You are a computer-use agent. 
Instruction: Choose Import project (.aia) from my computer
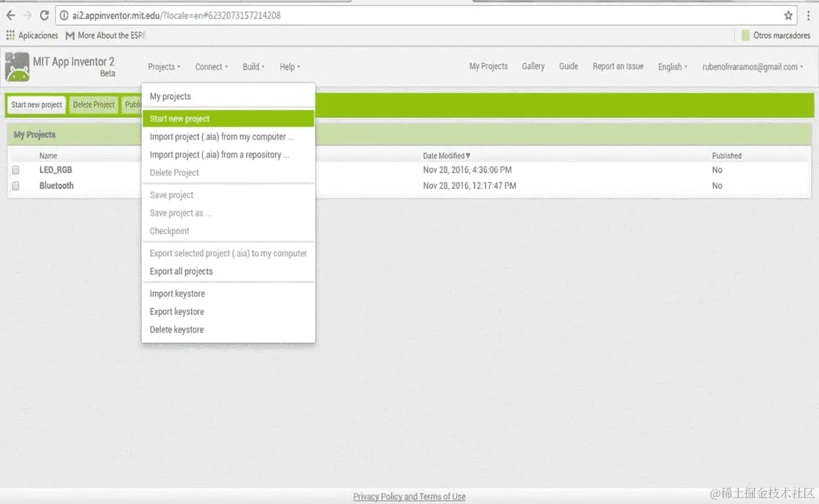click(x=228, y=137)
